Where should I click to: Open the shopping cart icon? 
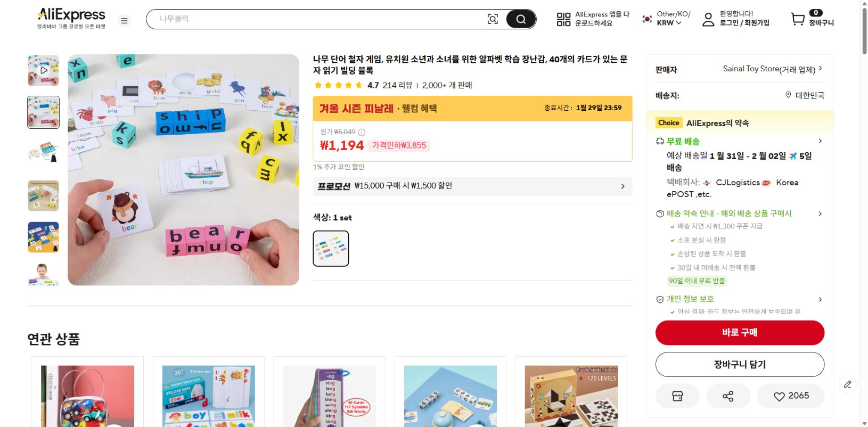[798, 19]
